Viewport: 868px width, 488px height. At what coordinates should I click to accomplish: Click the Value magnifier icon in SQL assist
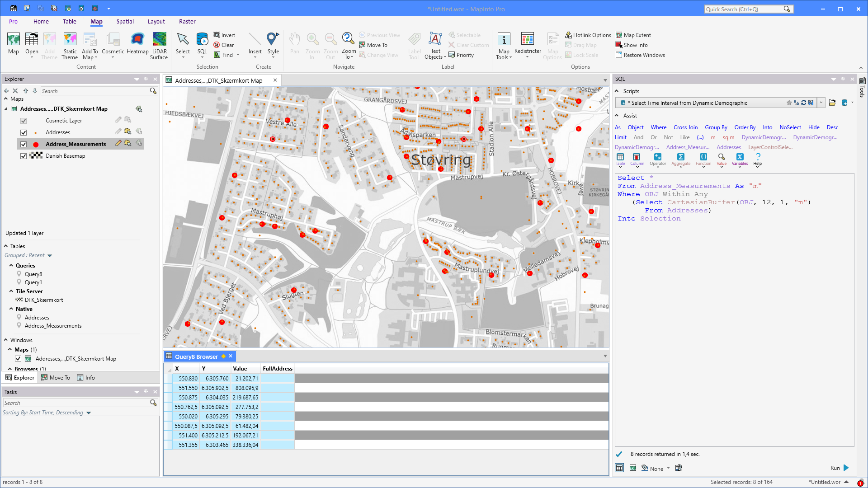(x=722, y=157)
